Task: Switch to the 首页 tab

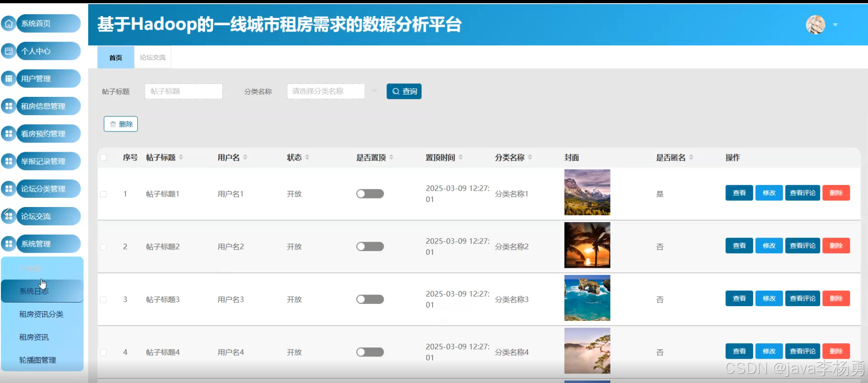Action: point(116,58)
